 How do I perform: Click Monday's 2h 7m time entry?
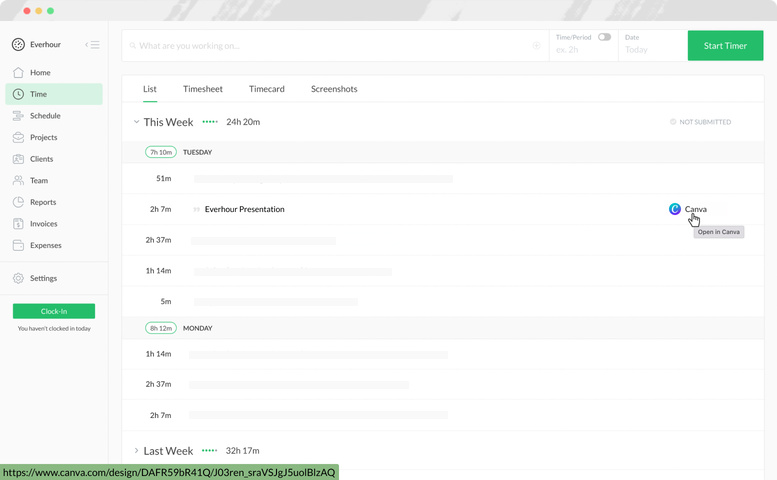(161, 416)
